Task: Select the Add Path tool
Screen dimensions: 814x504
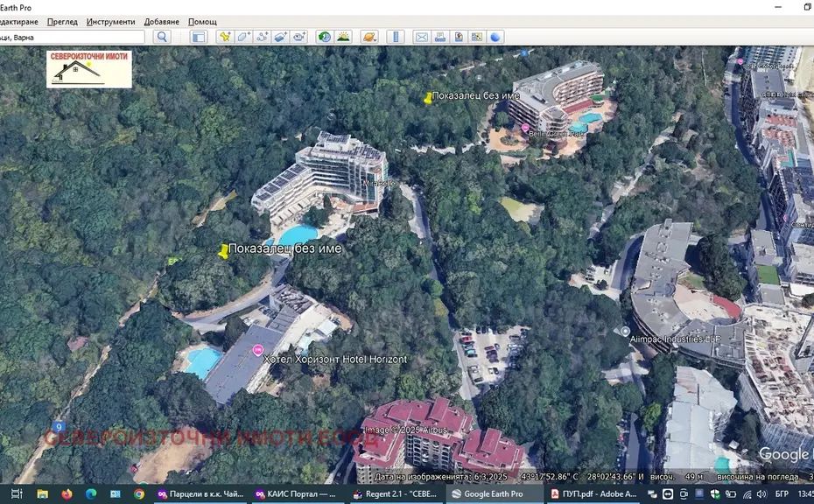Action: pyautogui.click(x=262, y=37)
